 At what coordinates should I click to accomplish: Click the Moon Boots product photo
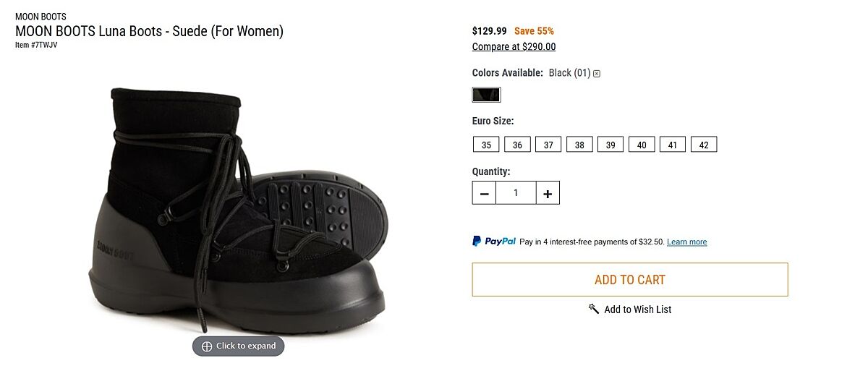tap(239, 210)
